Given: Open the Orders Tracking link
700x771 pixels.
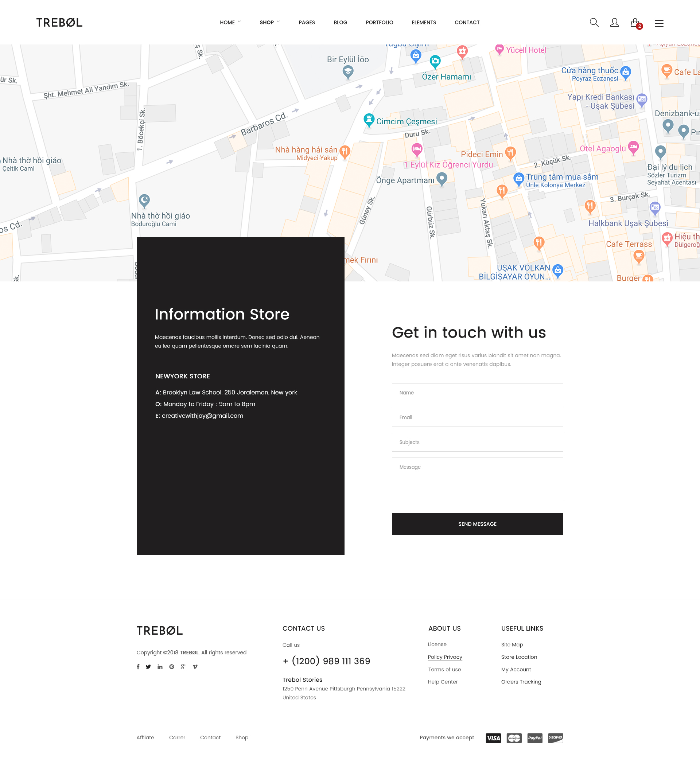Looking at the screenshot, I should [521, 682].
